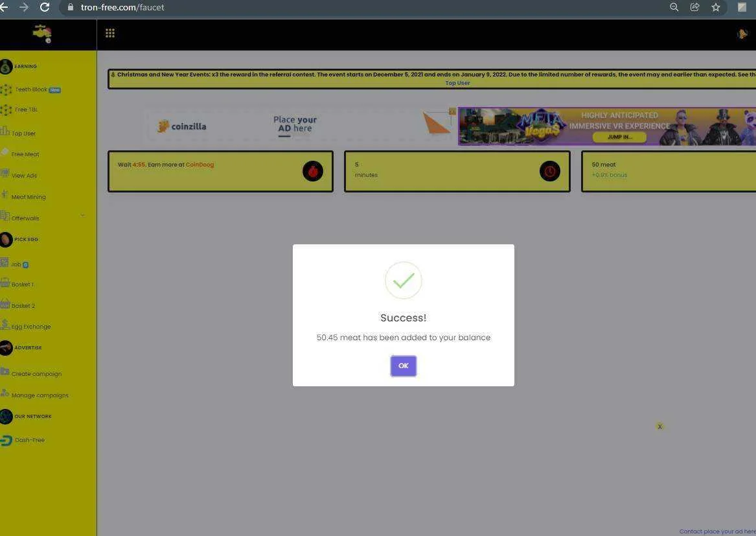Viewport: 756px width, 536px height.
Task: Click the green checkmark success icon
Action: tap(403, 280)
